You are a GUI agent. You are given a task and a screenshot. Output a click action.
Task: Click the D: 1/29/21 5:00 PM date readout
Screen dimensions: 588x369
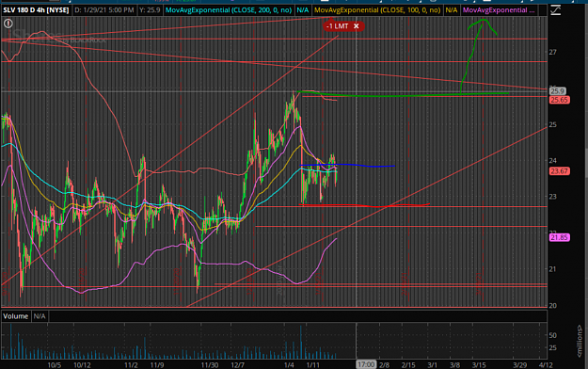[x=104, y=10]
